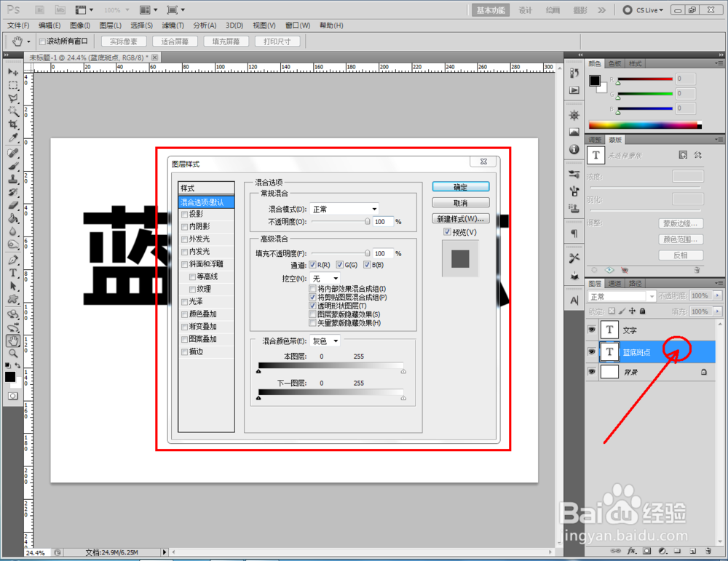Select the Path Selection tool
Viewport: 728px width, 561px height.
coord(13,286)
